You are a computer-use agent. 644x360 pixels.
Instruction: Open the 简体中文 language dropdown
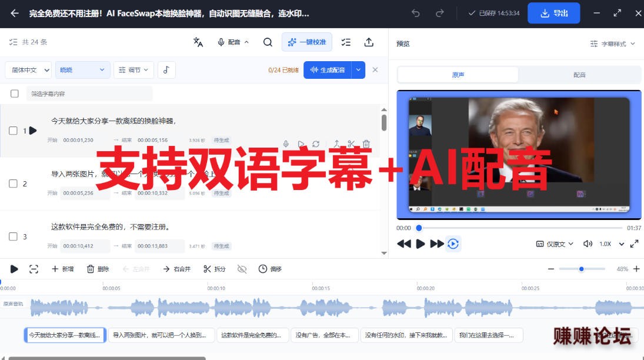(x=28, y=70)
